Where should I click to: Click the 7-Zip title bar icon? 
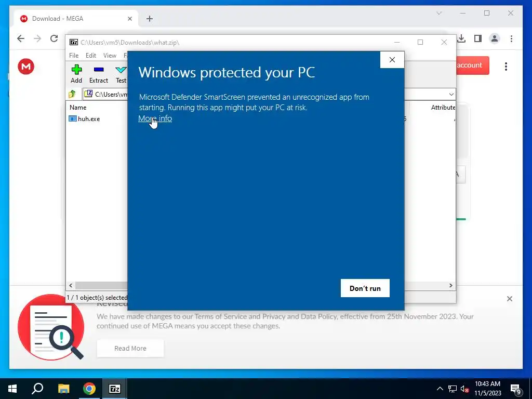[74, 42]
